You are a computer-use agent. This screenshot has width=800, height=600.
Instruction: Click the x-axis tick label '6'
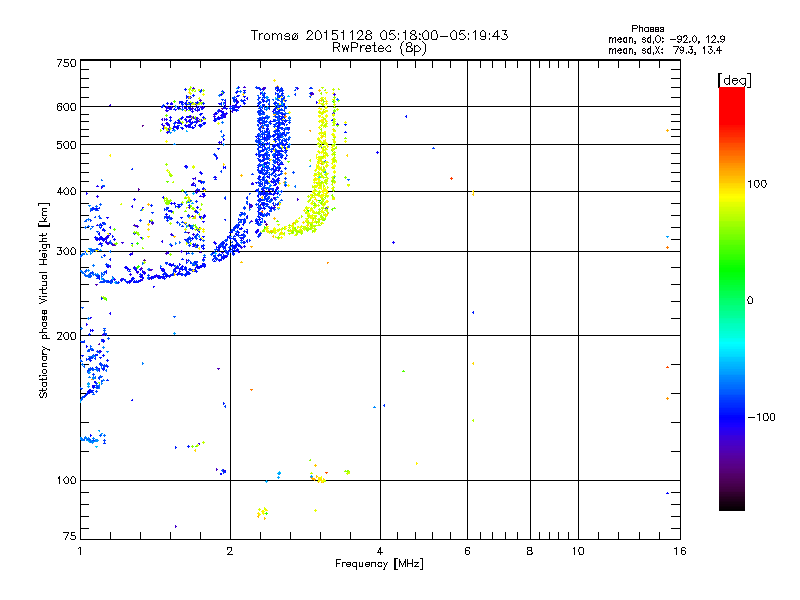tap(467, 551)
